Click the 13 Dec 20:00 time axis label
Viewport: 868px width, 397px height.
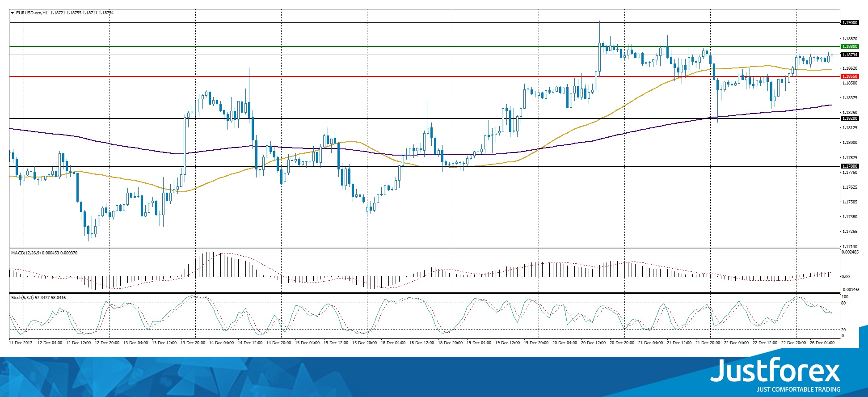pyautogui.click(x=193, y=343)
